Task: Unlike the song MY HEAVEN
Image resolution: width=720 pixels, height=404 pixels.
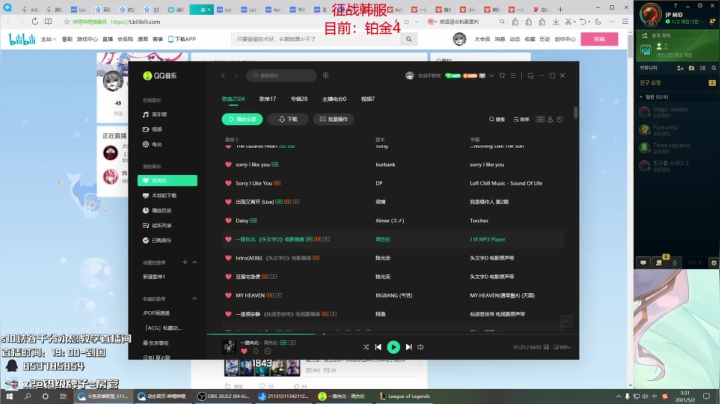Action: pyautogui.click(x=228, y=295)
